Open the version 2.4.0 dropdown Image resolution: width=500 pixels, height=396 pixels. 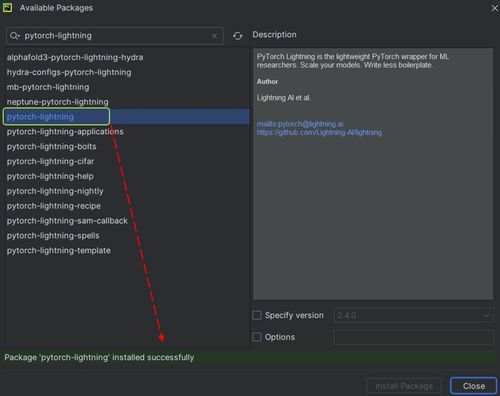point(413,315)
